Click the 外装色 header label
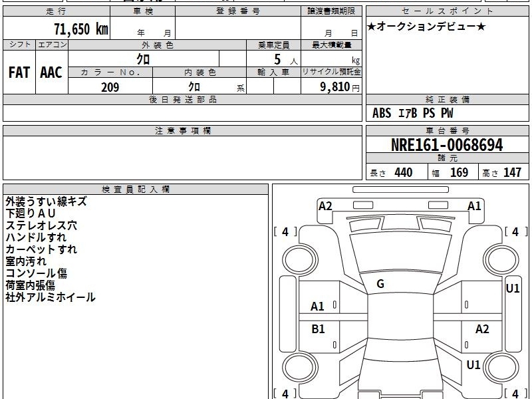This screenshot has width=532, height=399. [157, 45]
